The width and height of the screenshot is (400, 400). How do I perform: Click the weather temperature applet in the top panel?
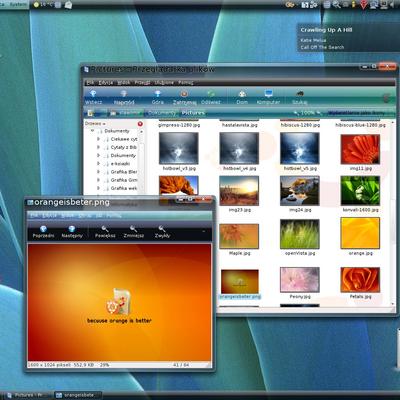tap(43, 5)
